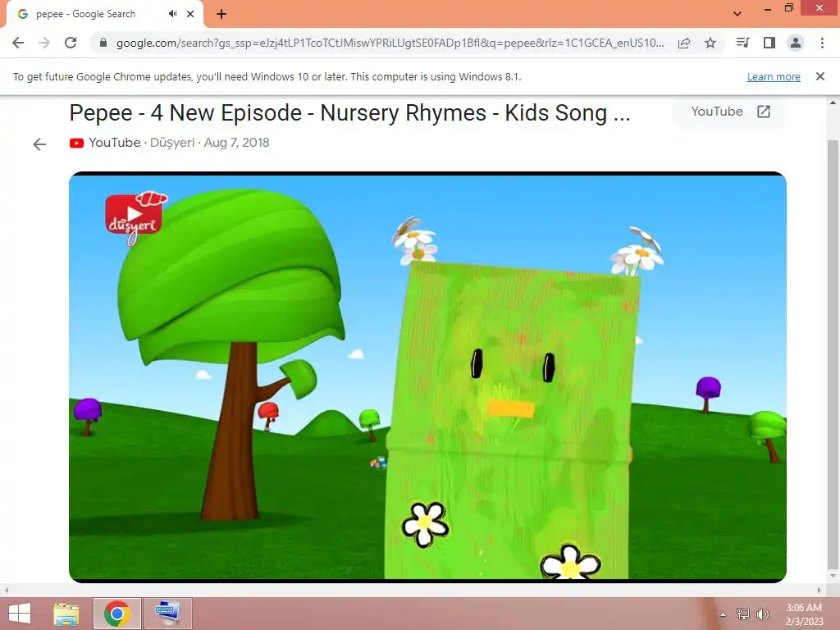Dismiss the Chrome update notification bar

coord(820,76)
